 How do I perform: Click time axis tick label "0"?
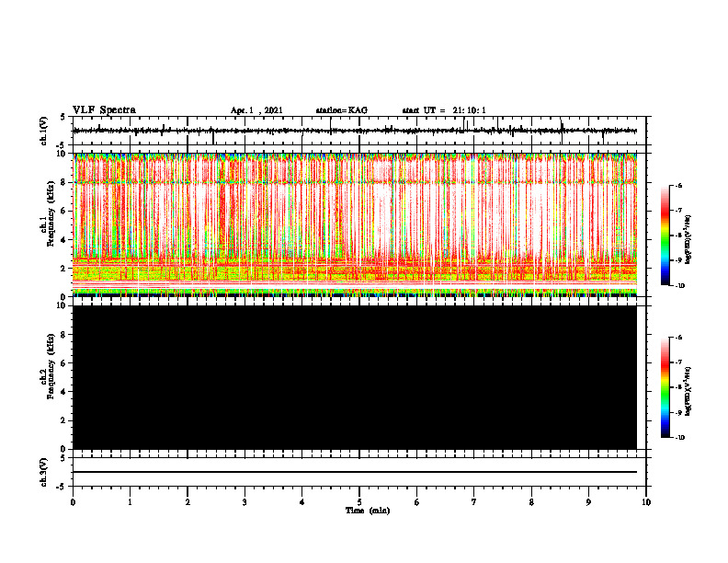pos(73,502)
